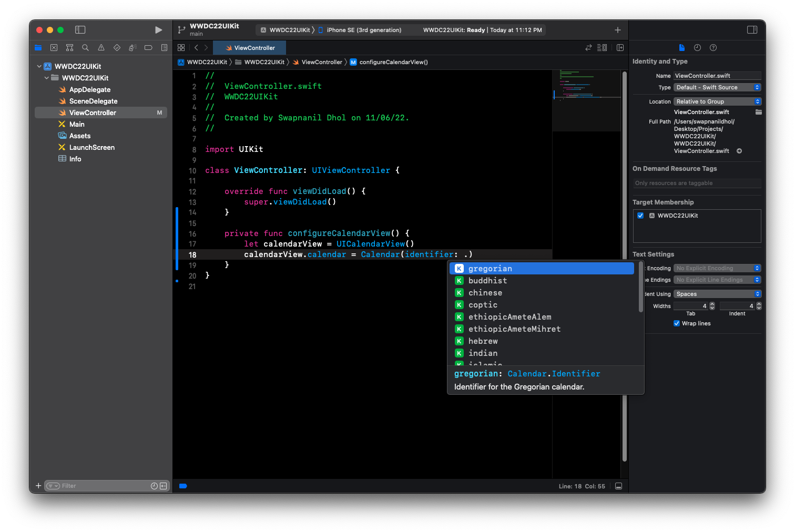Open the Find navigator magnifier icon

coord(85,48)
